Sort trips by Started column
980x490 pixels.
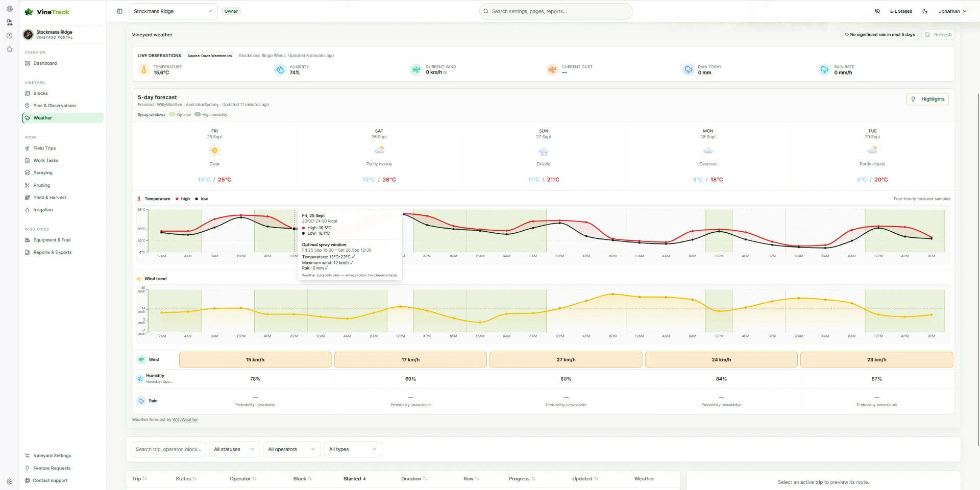coord(355,479)
